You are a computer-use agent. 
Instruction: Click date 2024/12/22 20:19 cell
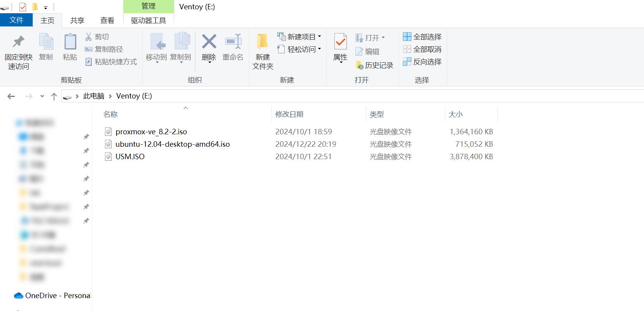coord(306,144)
